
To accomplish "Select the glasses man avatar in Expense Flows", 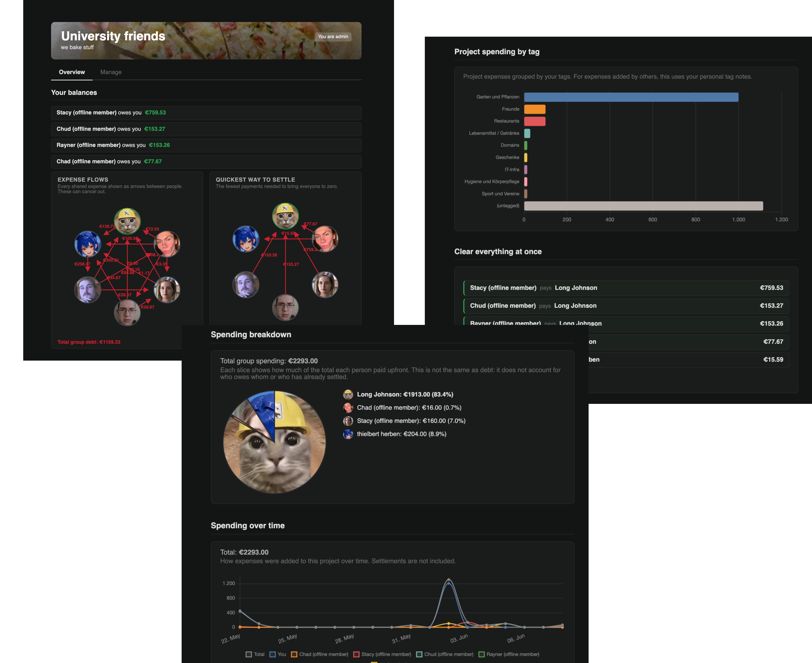I will click(127, 312).
